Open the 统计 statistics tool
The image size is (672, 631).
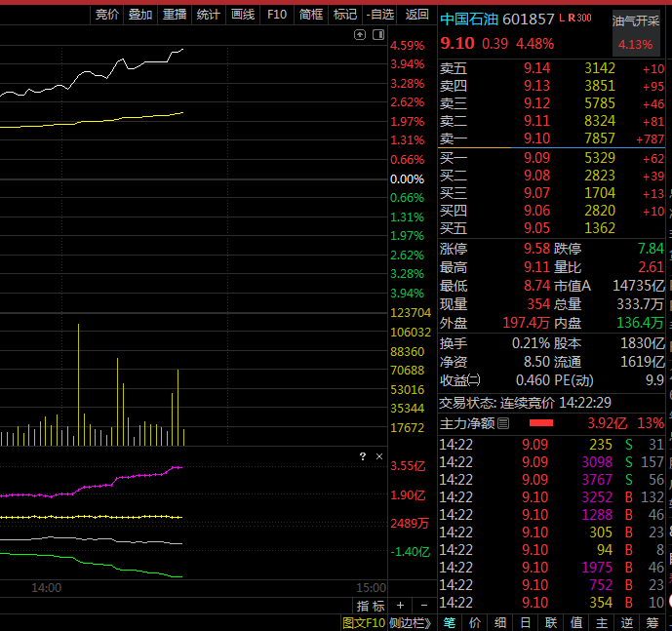click(209, 15)
